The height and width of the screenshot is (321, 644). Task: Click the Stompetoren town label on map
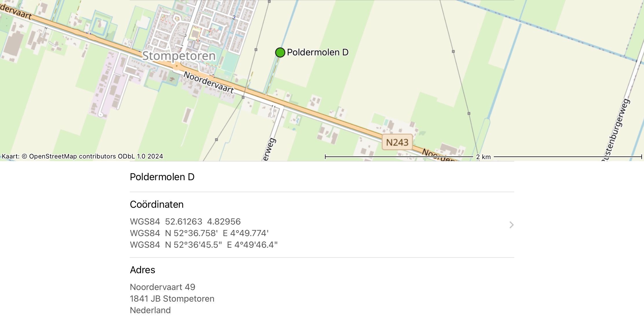click(179, 56)
